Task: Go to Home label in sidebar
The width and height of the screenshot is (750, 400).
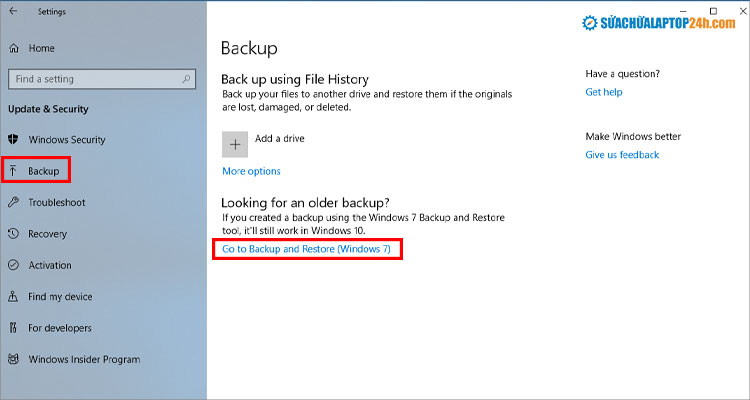Action: (41, 48)
